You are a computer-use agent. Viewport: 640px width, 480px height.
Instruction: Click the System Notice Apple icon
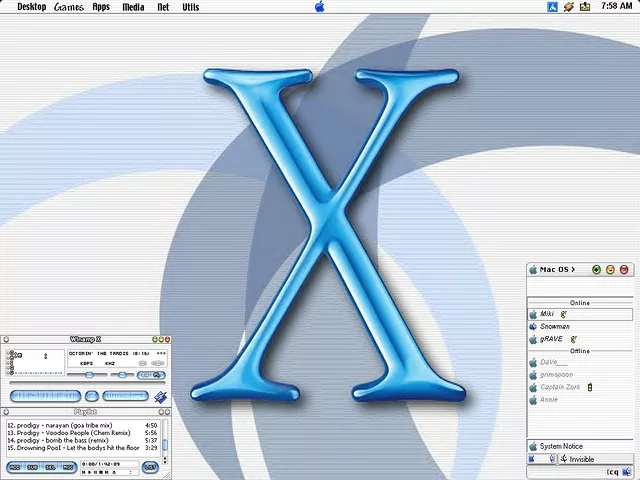point(533,446)
